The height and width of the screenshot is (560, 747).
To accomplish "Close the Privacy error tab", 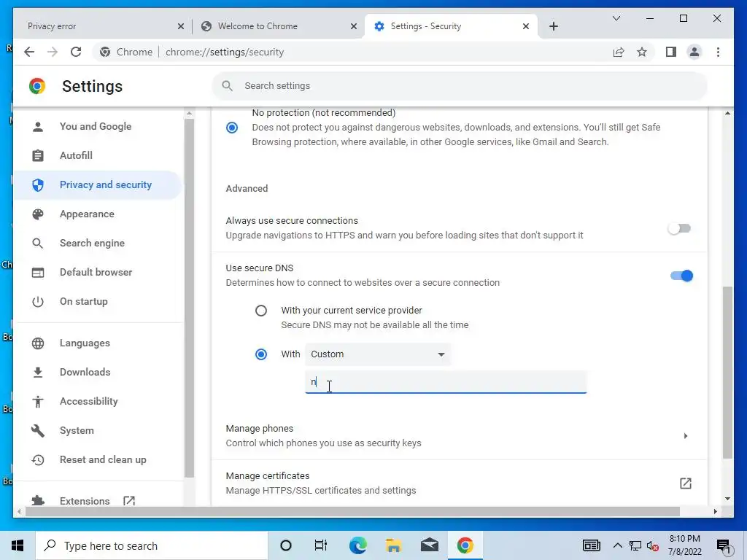I will click(181, 26).
